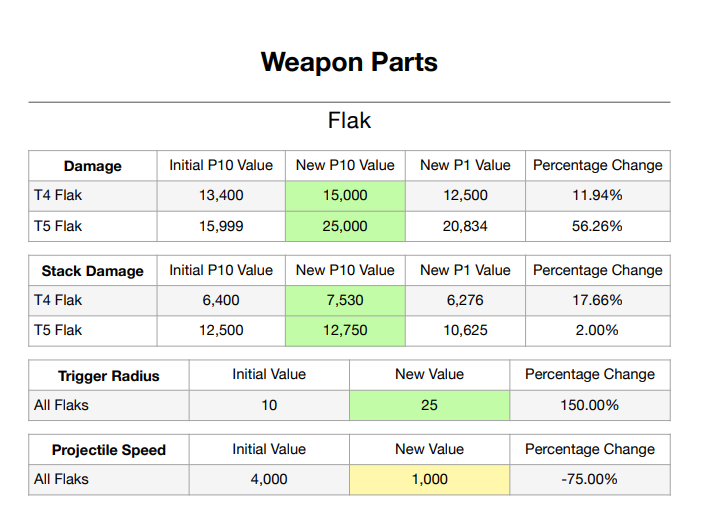Click the Flak section heading
Screen dimensions: 702x532
click(x=349, y=121)
